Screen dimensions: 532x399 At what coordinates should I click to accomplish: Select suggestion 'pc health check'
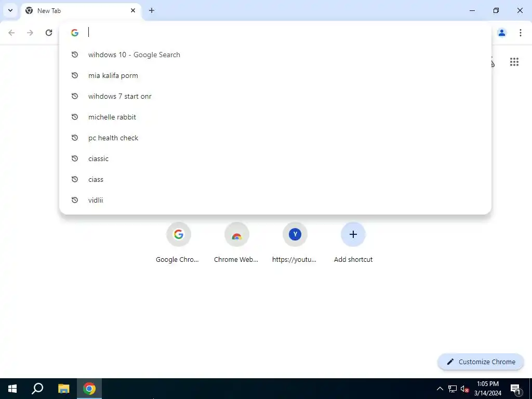(275, 138)
